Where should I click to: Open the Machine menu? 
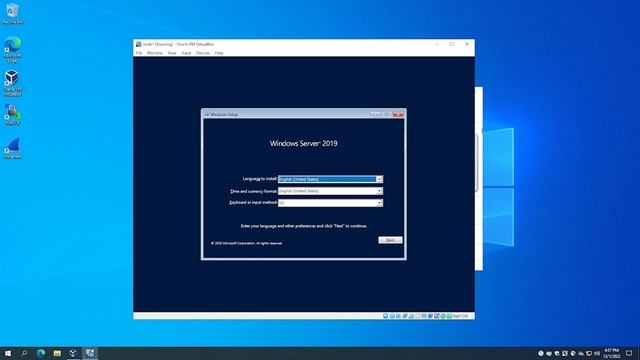[155, 53]
